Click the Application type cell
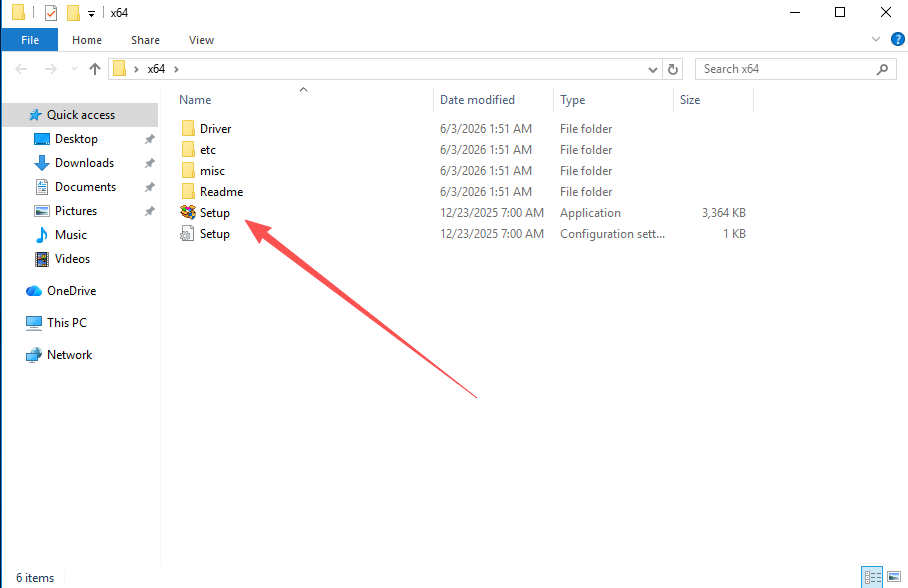 click(x=590, y=213)
